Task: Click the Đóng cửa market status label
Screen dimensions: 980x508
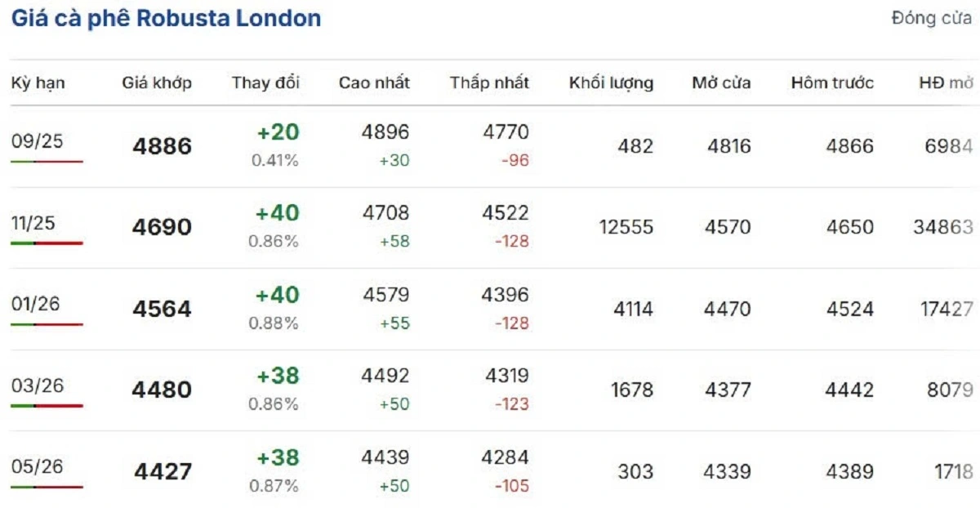Action: click(932, 18)
